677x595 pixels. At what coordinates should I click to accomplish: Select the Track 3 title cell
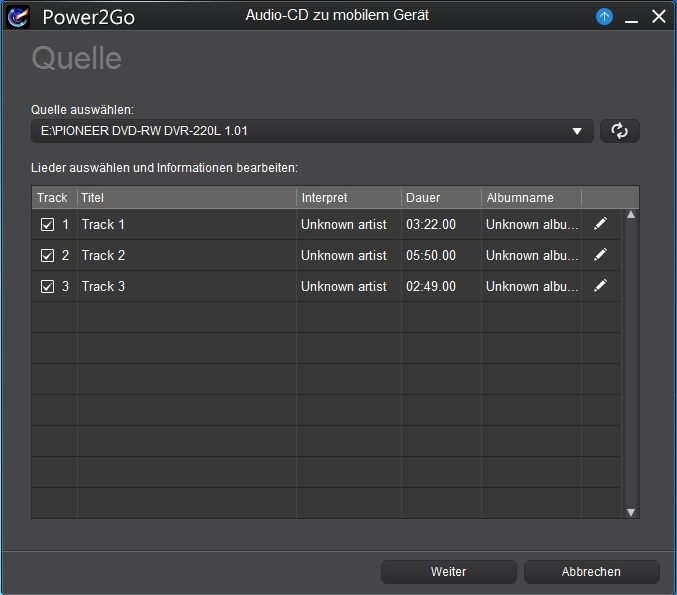187,286
